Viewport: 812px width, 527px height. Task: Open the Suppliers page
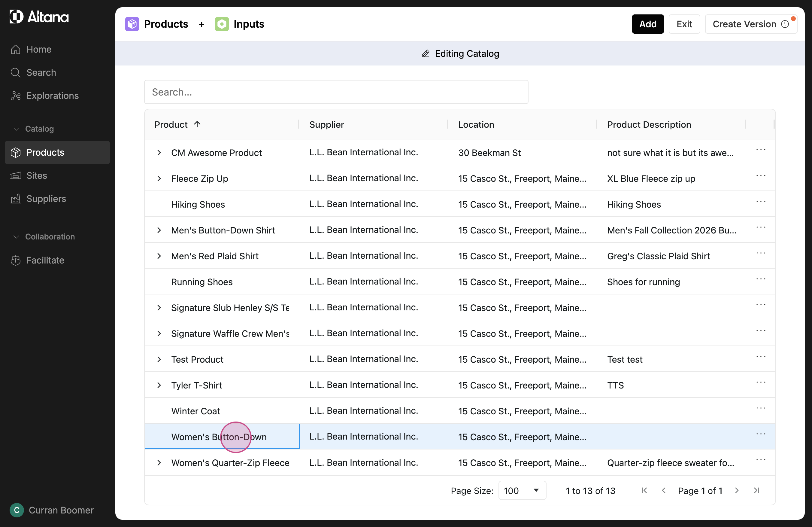pos(46,199)
